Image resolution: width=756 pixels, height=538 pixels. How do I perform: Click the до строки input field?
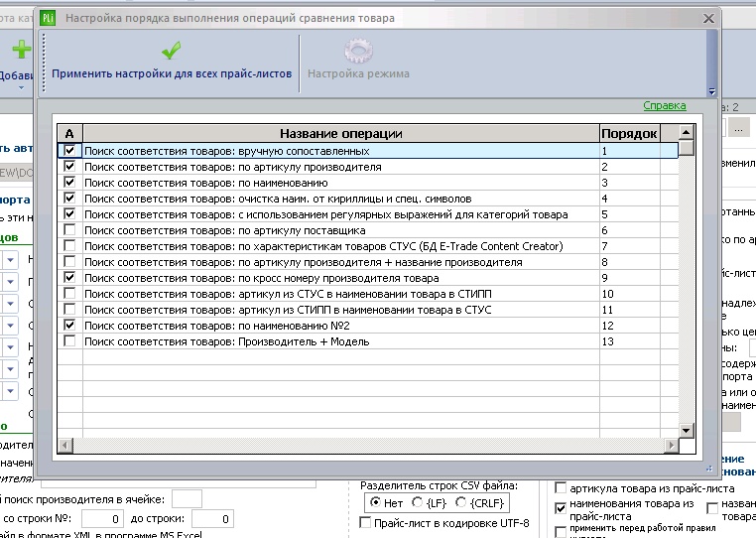coord(212,519)
